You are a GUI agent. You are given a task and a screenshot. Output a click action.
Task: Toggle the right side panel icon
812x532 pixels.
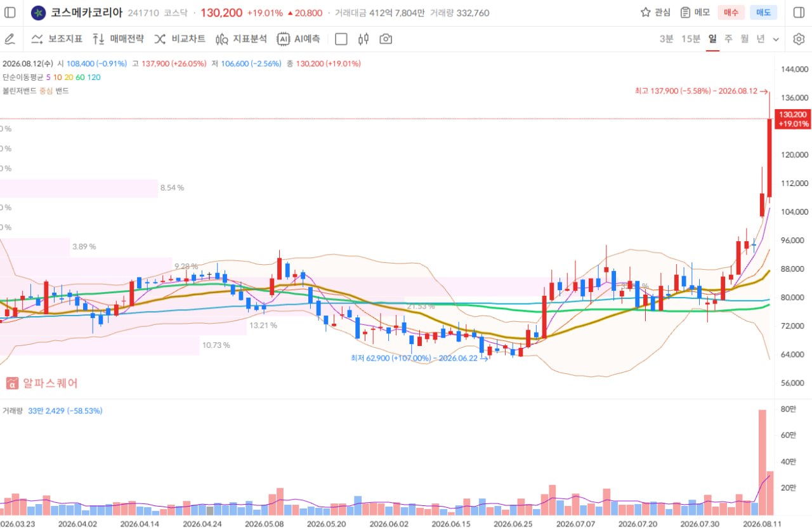(x=799, y=13)
